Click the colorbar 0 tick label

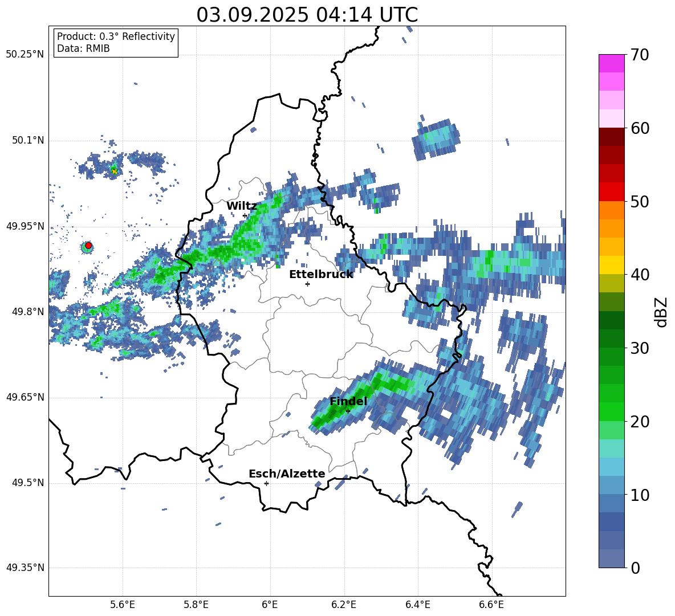pos(635,568)
